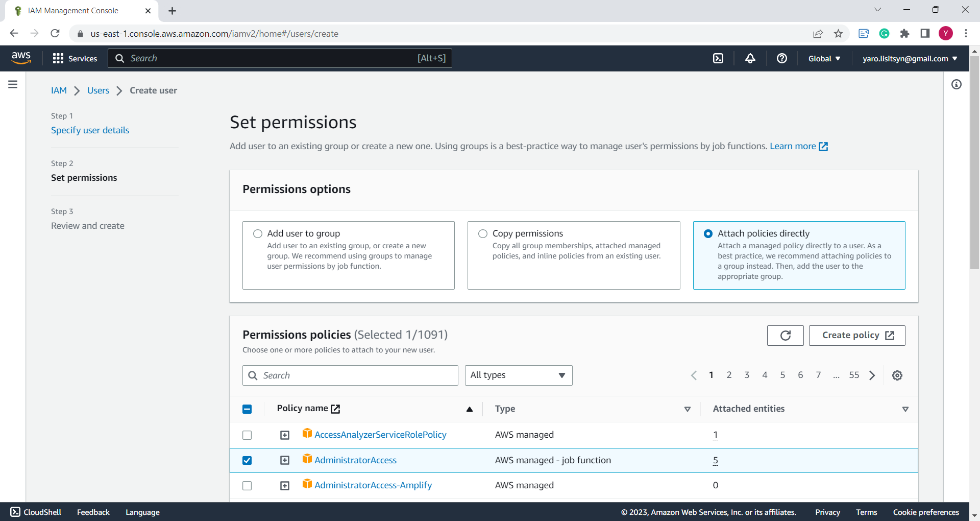Image resolution: width=980 pixels, height=521 pixels.
Task: Go to Users breadcrumb link
Action: click(98, 90)
